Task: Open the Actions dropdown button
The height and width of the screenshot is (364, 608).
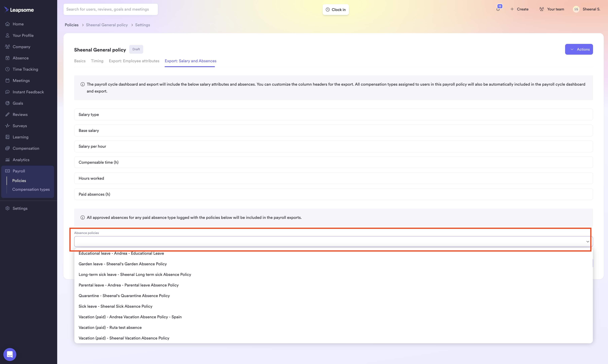Action: pyautogui.click(x=579, y=49)
